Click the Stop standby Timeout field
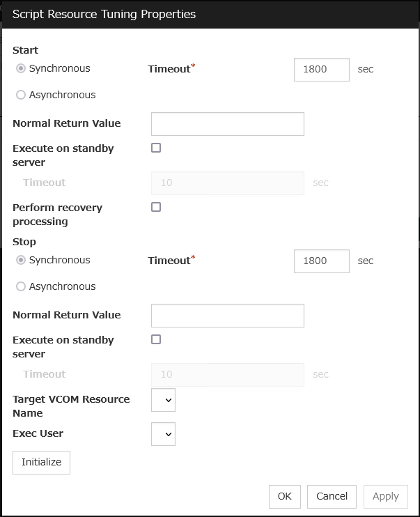The height and width of the screenshot is (517, 420). coord(227,375)
